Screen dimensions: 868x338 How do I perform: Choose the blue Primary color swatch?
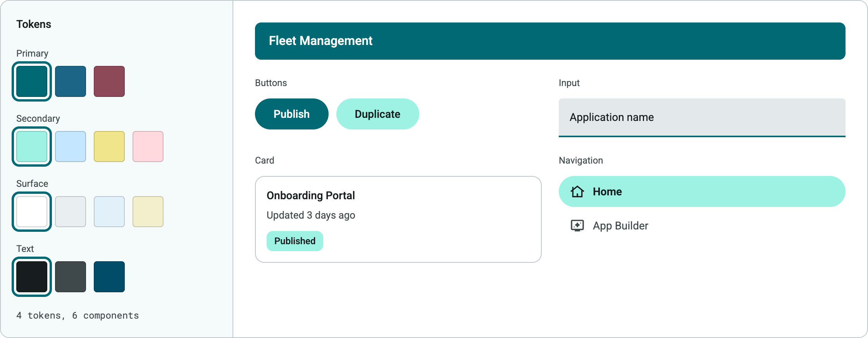pos(71,81)
